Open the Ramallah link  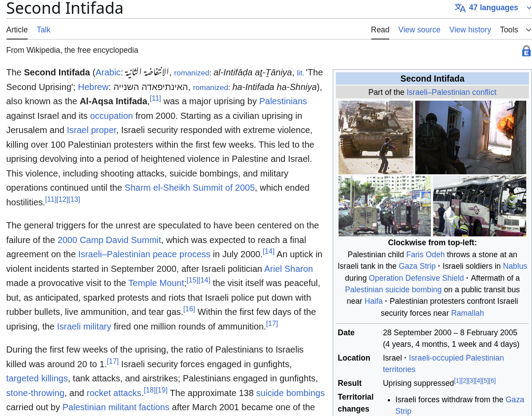click(467, 313)
